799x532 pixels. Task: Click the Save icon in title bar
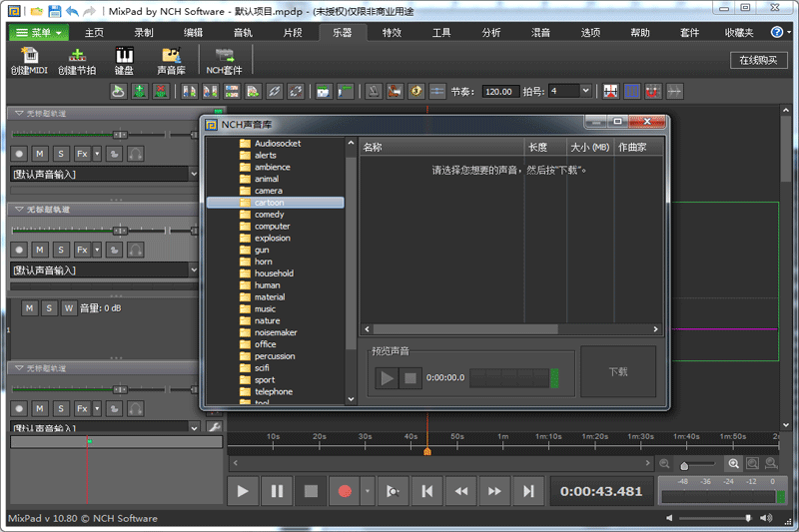pyautogui.click(x=55, y=11)
